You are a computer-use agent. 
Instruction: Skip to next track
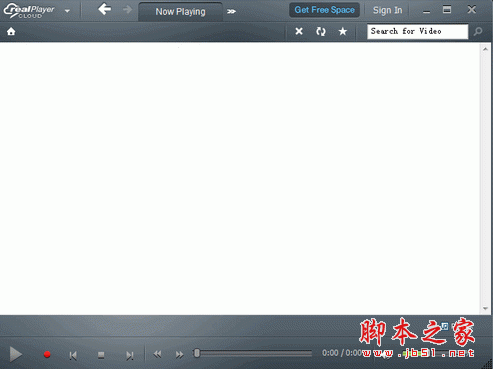tap(130, 355)
